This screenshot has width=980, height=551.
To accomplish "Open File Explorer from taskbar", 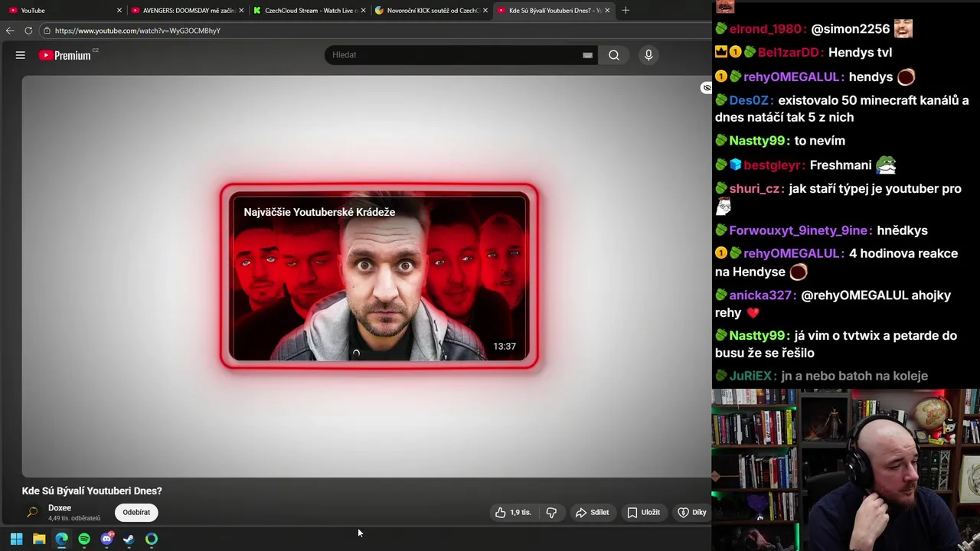I will pyautogui.click(x=39, y=540).
